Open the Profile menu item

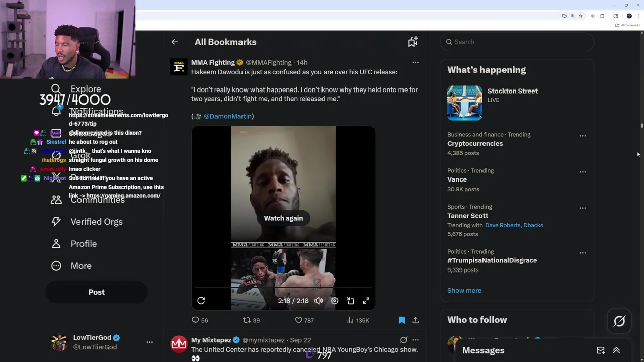pos(74,244)
